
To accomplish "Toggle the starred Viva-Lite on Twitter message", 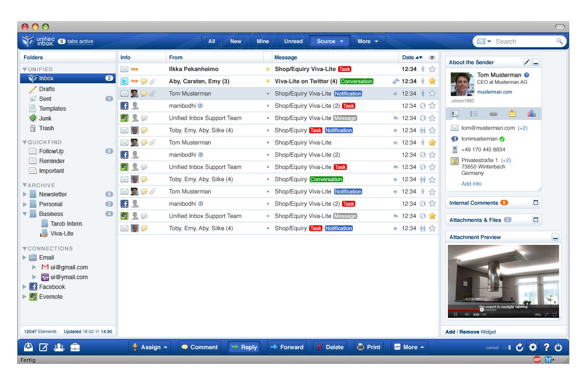I will pyautogui.click(x=432, y=81).
